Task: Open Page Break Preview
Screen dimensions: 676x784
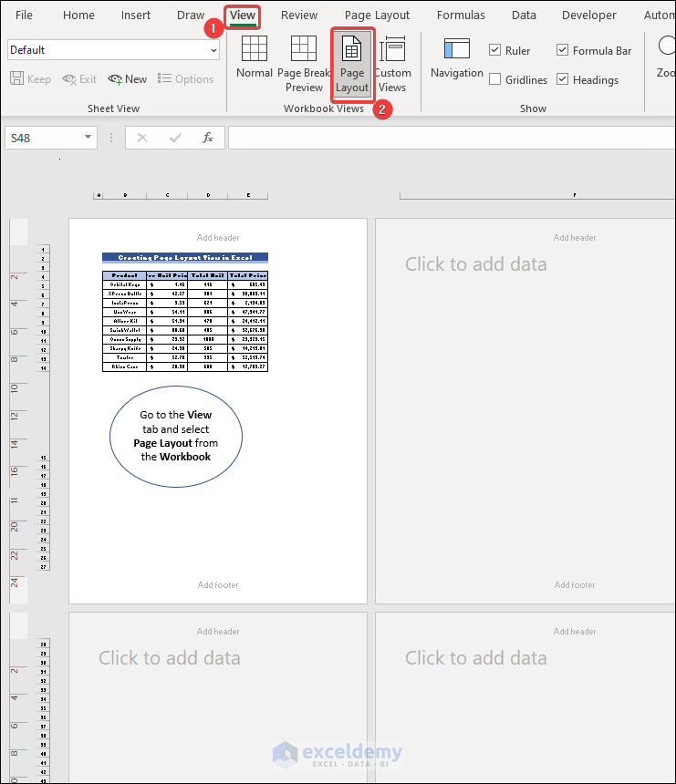Action: click(304, 64)
